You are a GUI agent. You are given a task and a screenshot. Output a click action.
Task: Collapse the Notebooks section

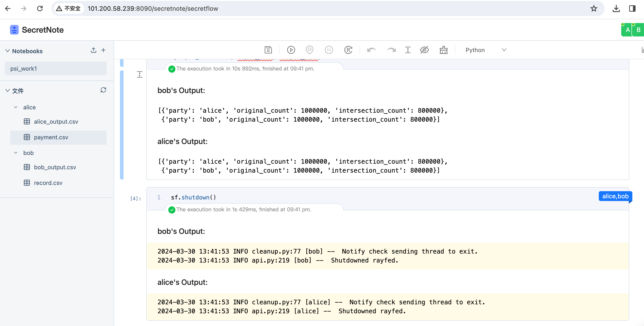tap(8, 51)
